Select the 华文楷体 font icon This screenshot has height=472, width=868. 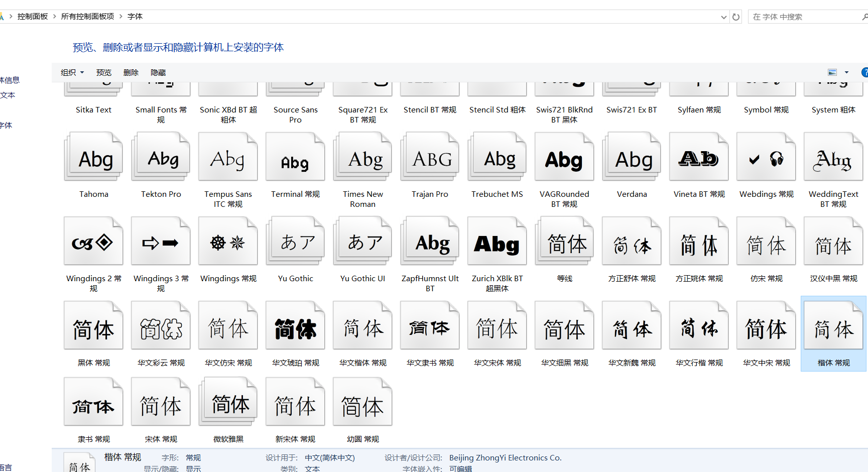[x=362, y=325]
